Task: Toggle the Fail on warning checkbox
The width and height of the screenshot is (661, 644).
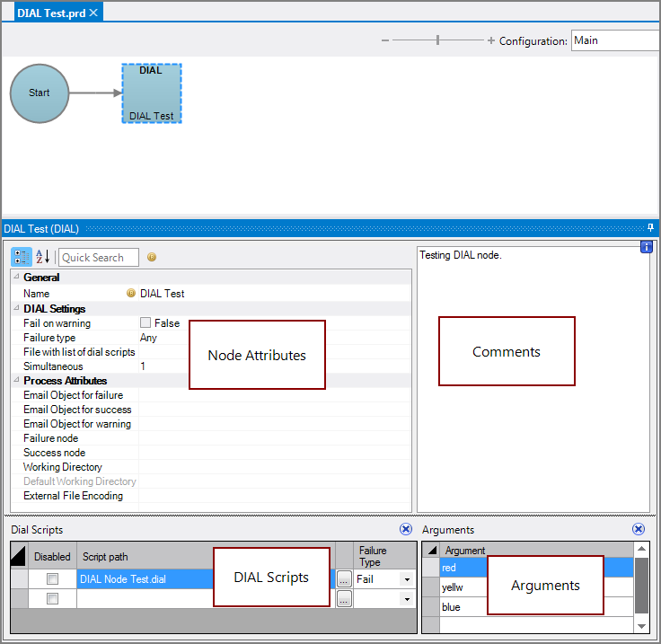Action: tap(145, 322)
